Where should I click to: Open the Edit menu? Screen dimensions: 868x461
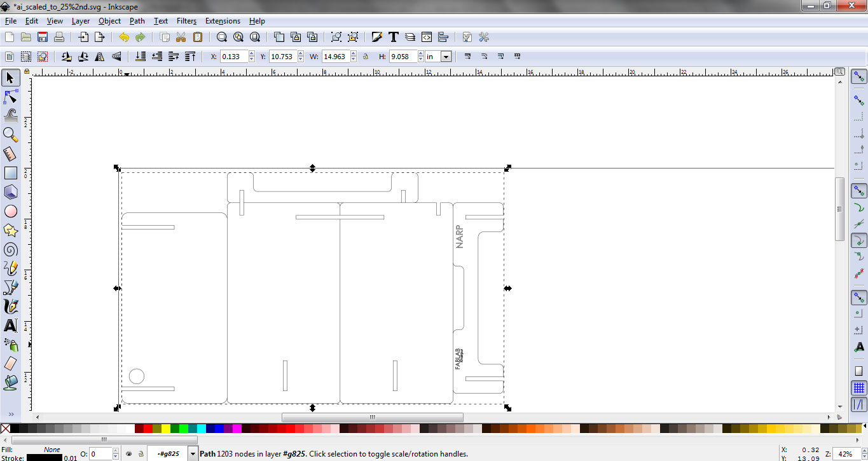point(32,21)
